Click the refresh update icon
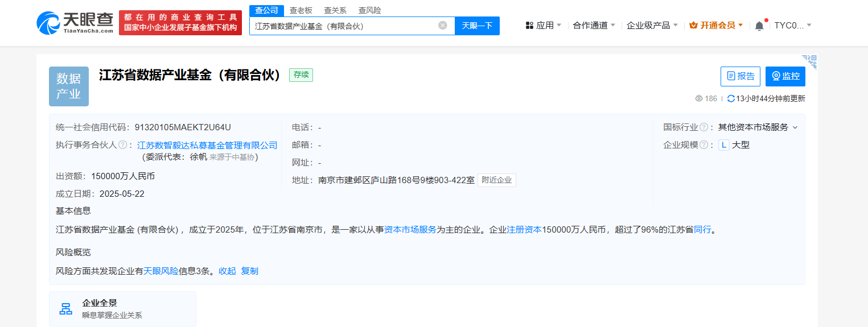The width and height of the screenshot is (868, 327). (x=731, y=98)
